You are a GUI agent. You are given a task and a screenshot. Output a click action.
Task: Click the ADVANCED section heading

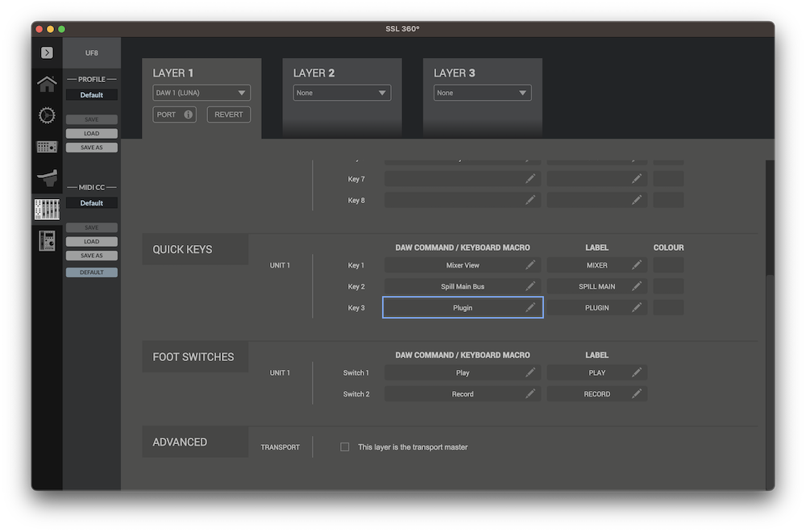[180, 442]
